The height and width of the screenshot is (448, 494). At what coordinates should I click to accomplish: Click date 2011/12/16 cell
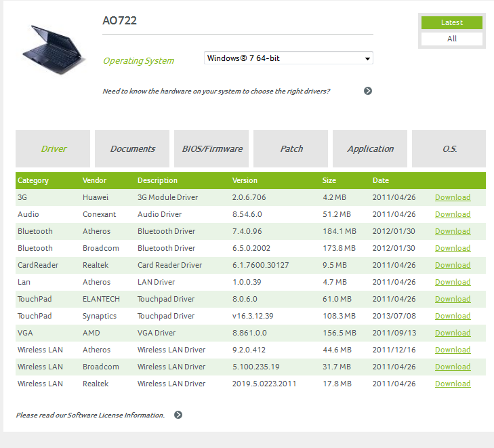[394, 350]
